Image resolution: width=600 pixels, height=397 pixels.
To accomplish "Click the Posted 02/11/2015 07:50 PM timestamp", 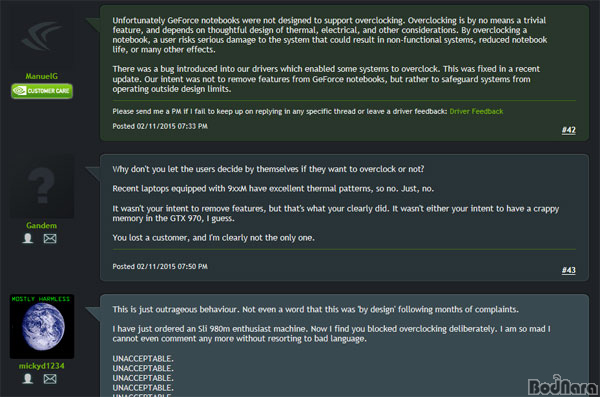I will [x=160, y=266].
